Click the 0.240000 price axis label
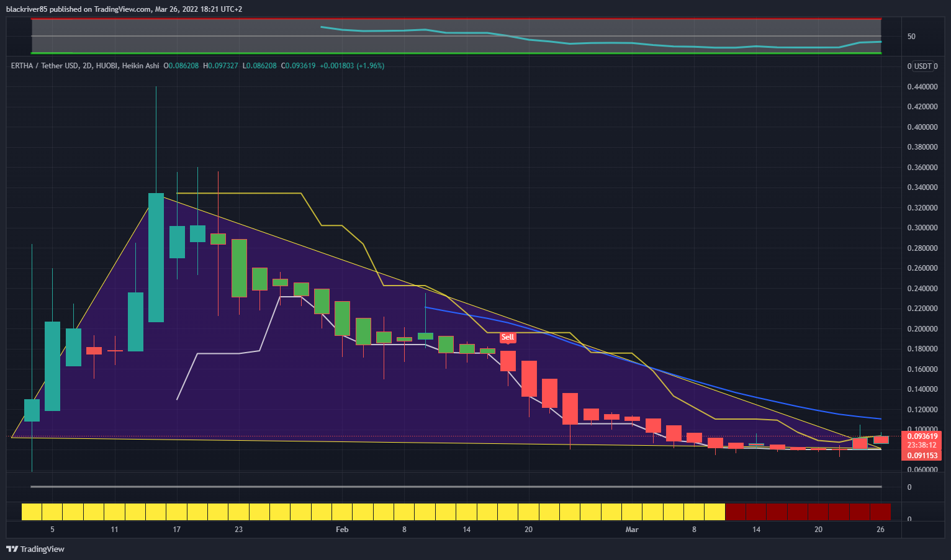The height and width of the screenshot is (560, 951). pyautogui.click(x=922, y=289)
